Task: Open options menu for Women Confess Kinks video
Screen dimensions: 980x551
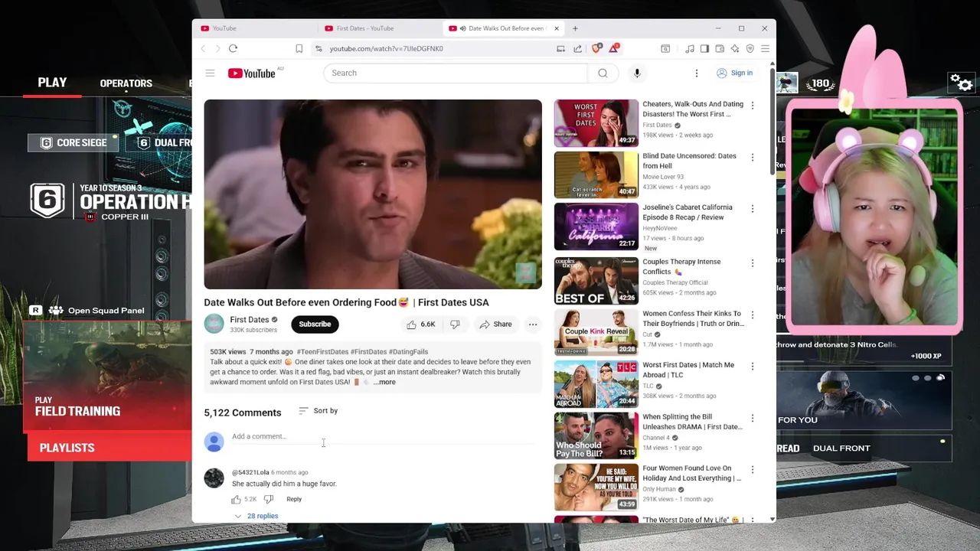Action: pyautogui.click(x=752, y=315)
